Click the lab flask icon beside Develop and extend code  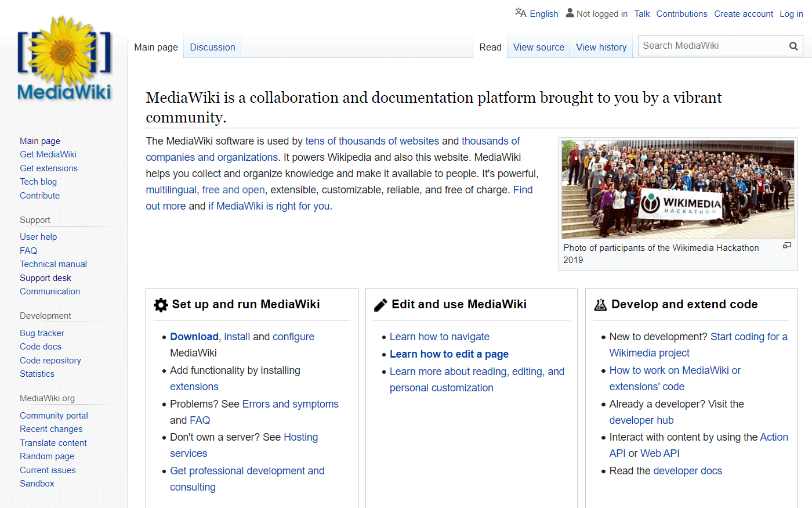(600, 304)
